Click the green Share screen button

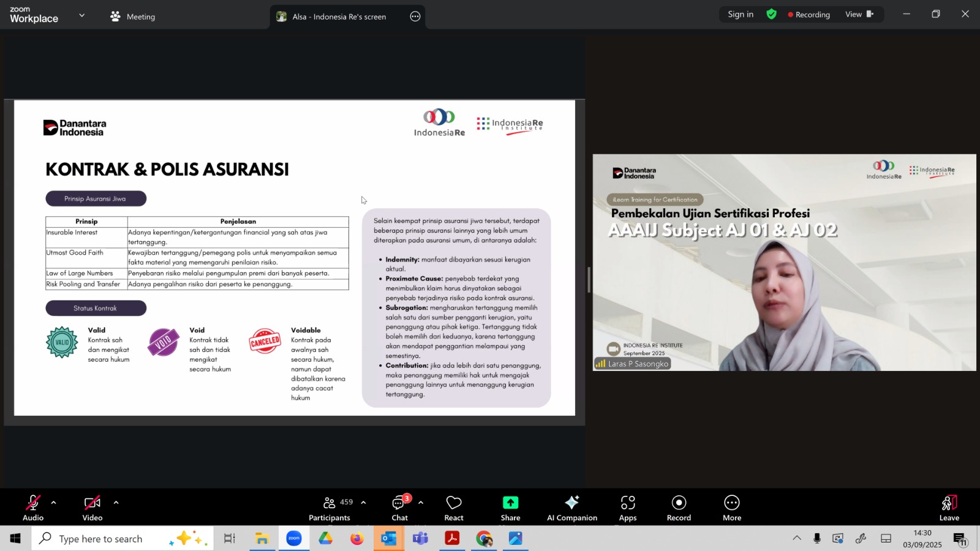coord(510,508)
